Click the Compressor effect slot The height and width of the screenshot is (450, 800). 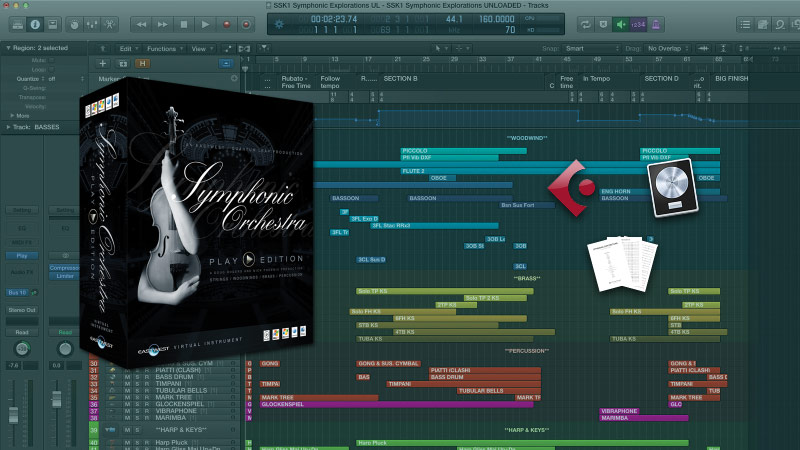(x=64, y=268)
